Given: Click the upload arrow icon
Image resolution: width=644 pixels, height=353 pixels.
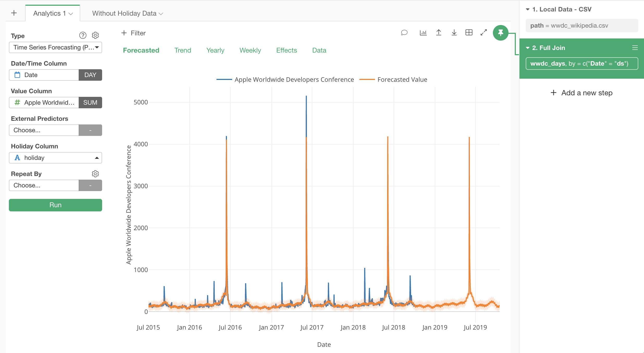Looking at the screenshot, I should pos(439,33).
